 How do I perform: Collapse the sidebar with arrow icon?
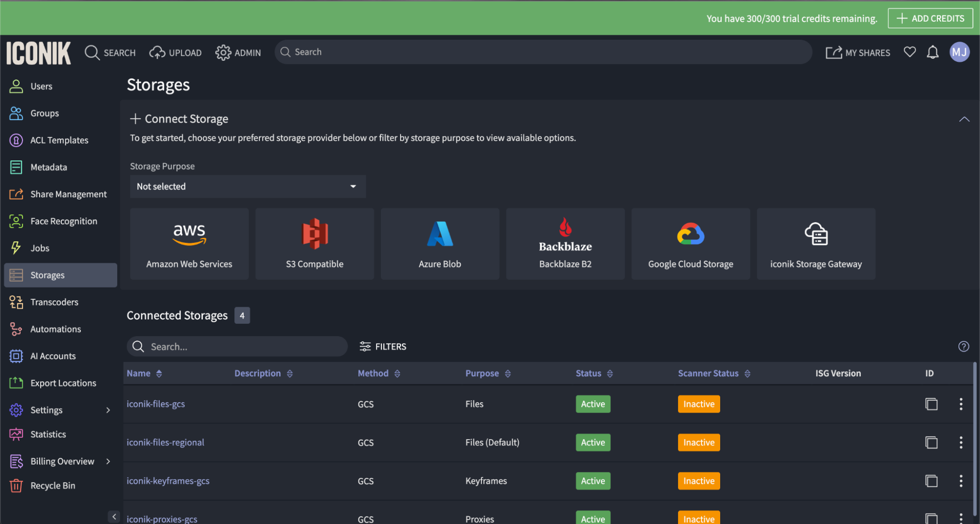[x=114, y=516]
